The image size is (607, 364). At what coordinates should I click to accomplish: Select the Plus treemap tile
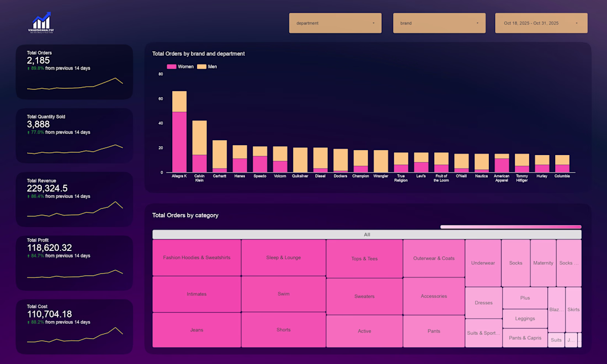525,298
